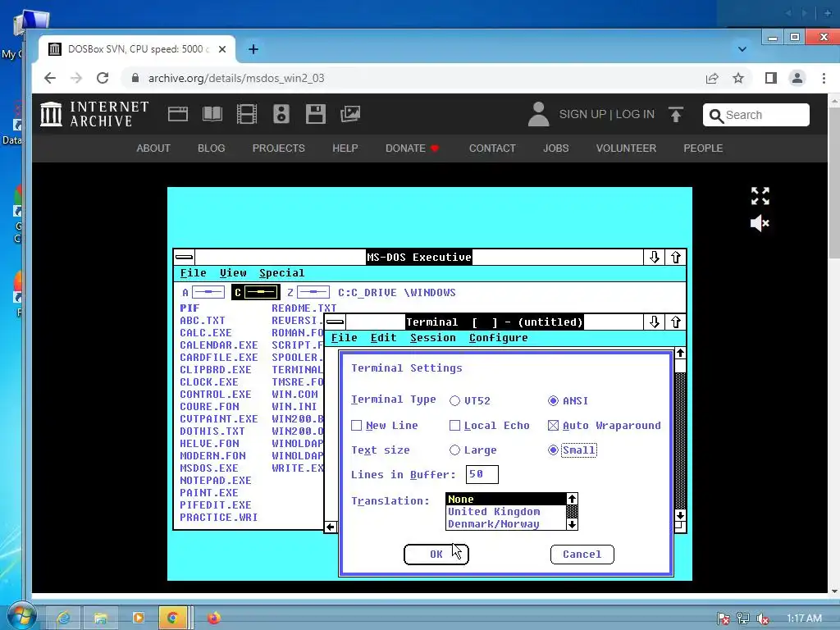
Task: Select NOTEPAD.EXE in file list
Action: click(x=216, y=481)
